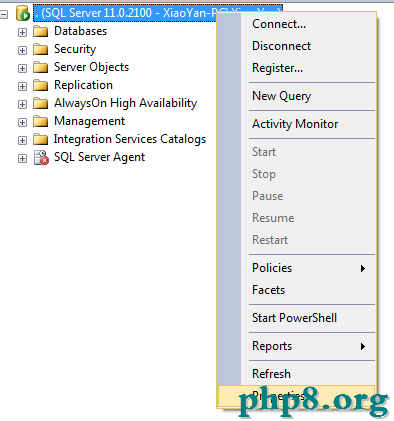
Task: Expand the Security node
Action: (22, 50)
